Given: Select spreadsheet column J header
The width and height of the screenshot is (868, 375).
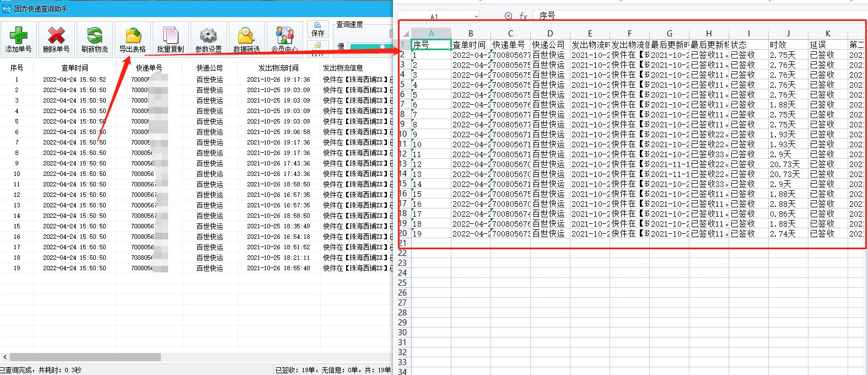Looking at the screenshot, I should point(788,34).
